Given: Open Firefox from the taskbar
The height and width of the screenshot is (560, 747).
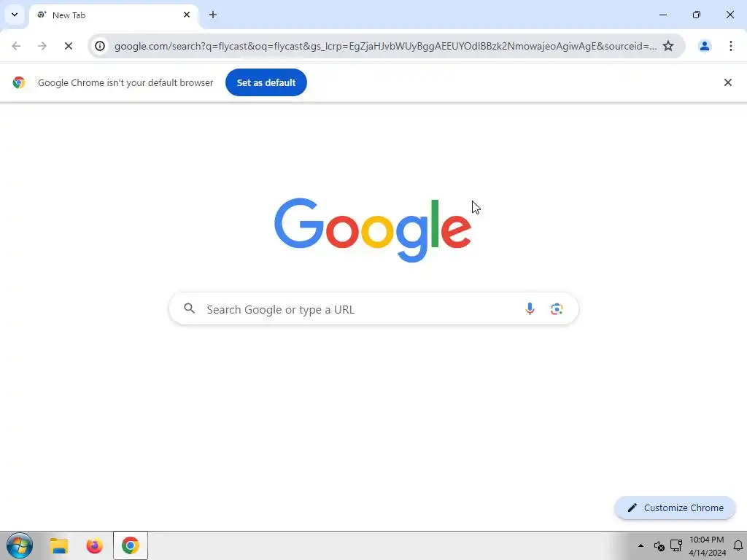Looking at the screenshot, I should click(x=94, y=545).
